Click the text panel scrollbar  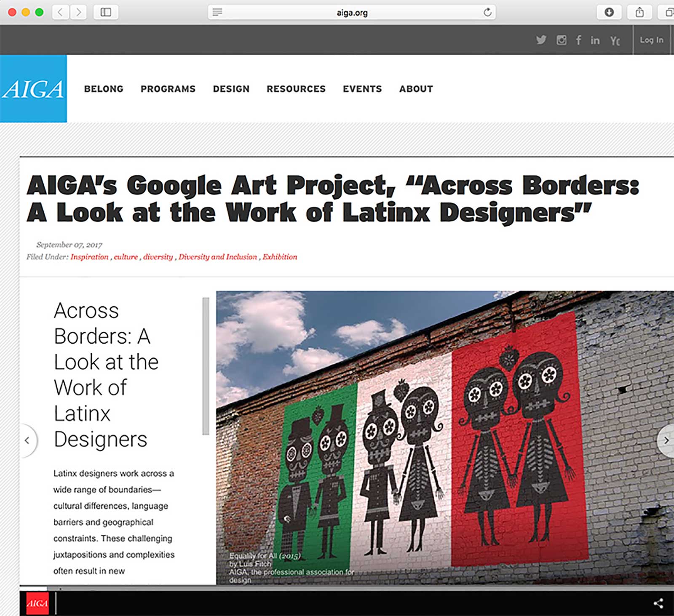(206, 366)
